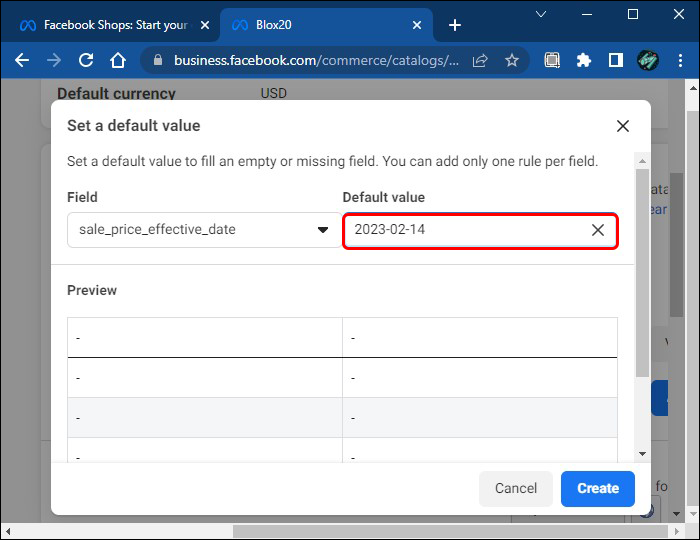Image resolution: width=700 pixels, height=540 pixels.
Task: Toggle the browser side panel
Action: (616, 60)
